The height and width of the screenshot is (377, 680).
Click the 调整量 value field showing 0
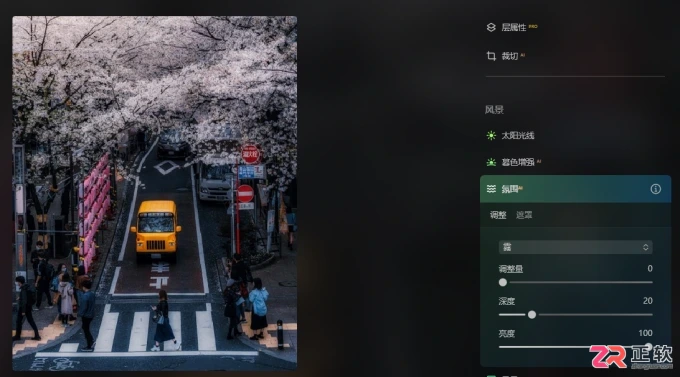click(650, 269)
